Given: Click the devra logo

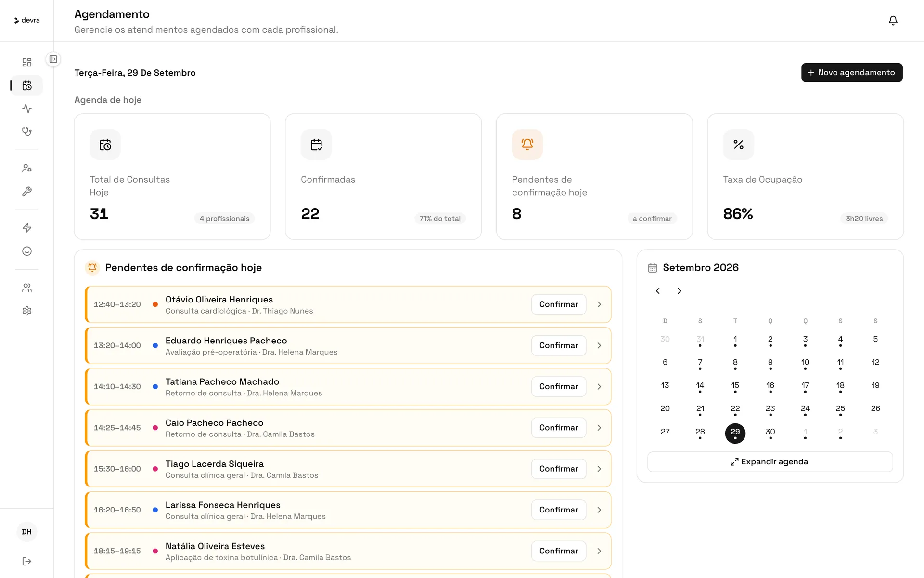Looking at the screenshot, I should 27,20.
